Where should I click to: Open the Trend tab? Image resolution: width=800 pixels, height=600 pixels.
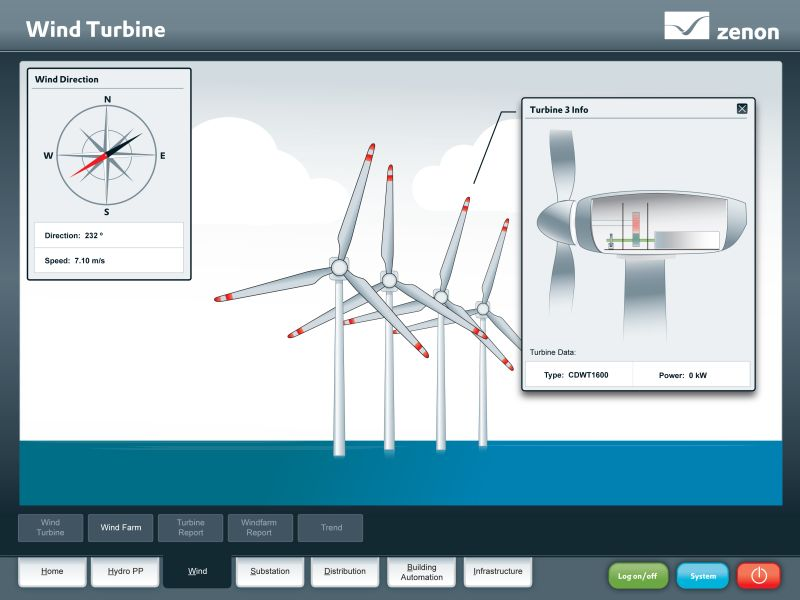point(331,527)
